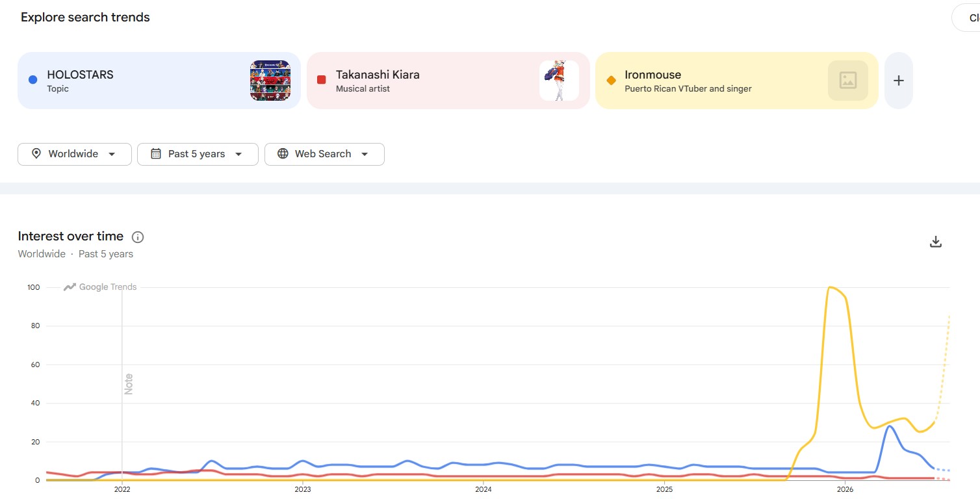Click the globe icon in Web Search filter

pyautogui.click(x=283, y=154)
